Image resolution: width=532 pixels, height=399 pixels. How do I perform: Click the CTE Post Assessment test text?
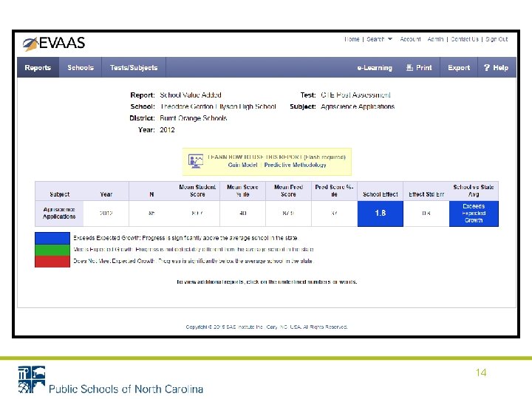tap(355, 95)
